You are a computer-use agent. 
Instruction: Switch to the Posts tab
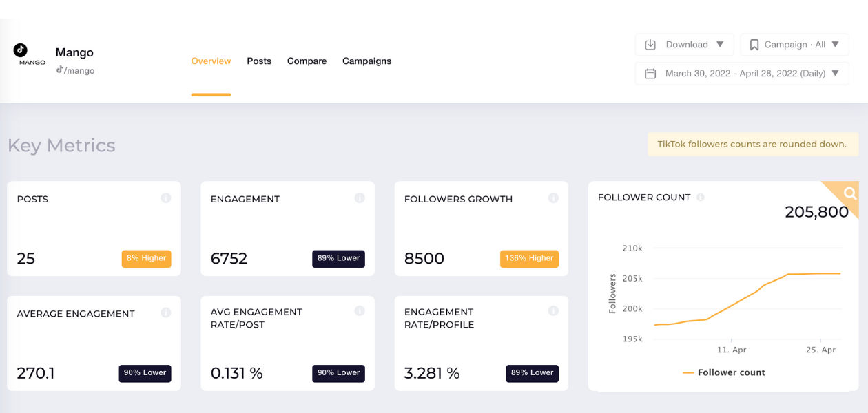[259, 61]
